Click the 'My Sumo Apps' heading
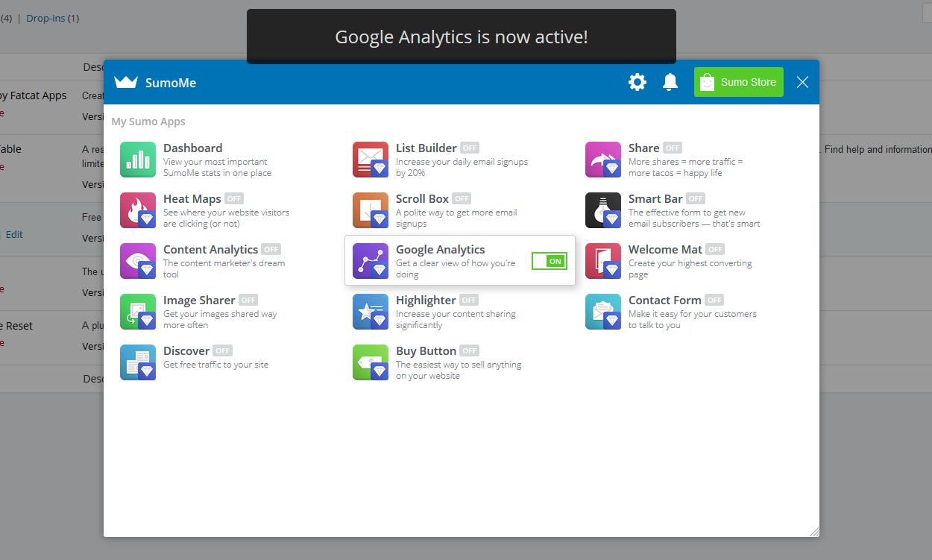 [148, 122]
